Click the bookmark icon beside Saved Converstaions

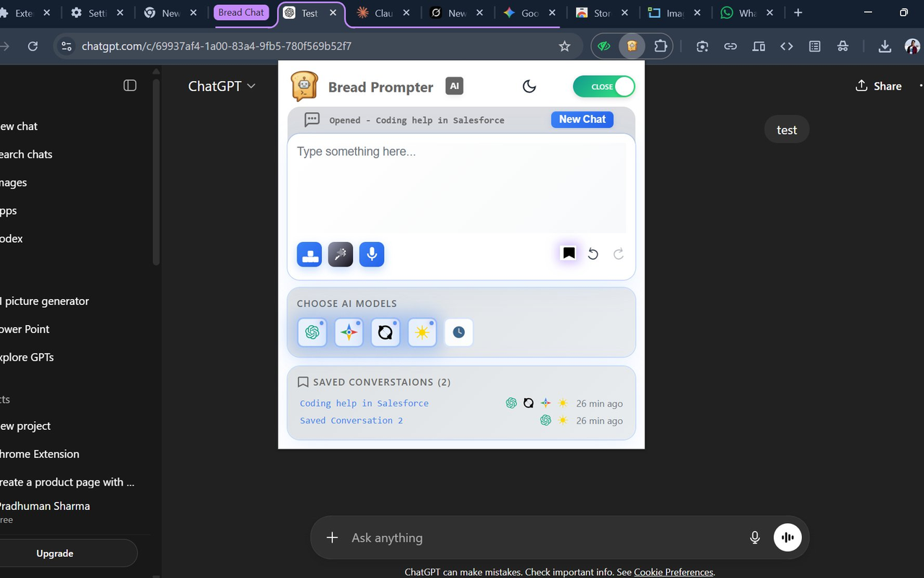click(303, 382)
